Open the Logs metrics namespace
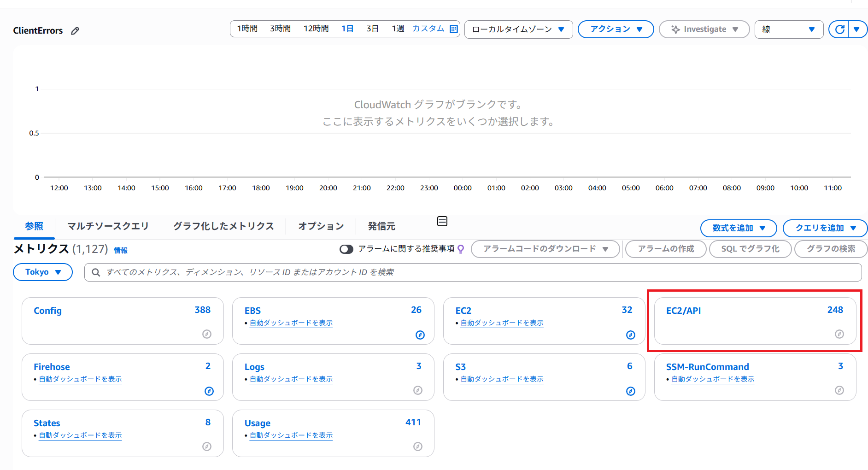The width and height of the screenshot is (868, 470). coord(254,367)
